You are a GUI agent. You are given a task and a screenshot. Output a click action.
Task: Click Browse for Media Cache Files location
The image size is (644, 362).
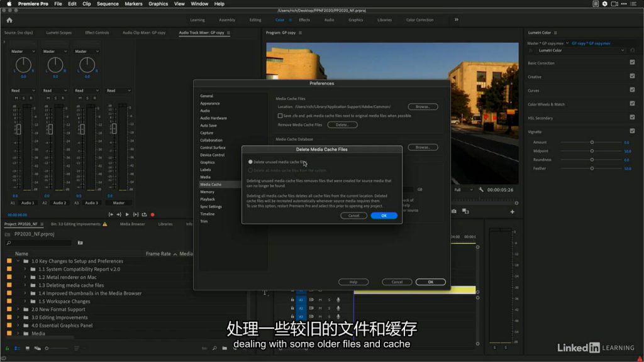[423, 107]
